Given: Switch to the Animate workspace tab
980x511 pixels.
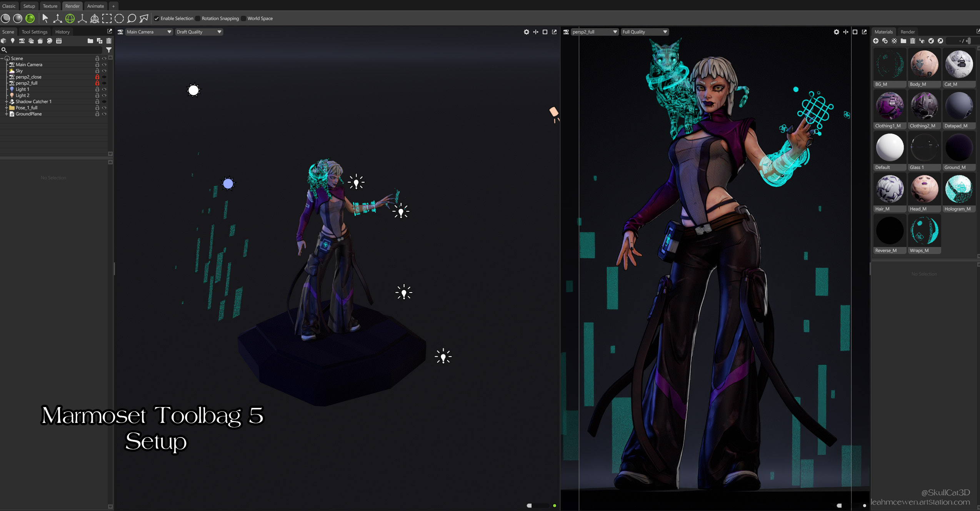Looking at the screenshot, I should 95,6.
